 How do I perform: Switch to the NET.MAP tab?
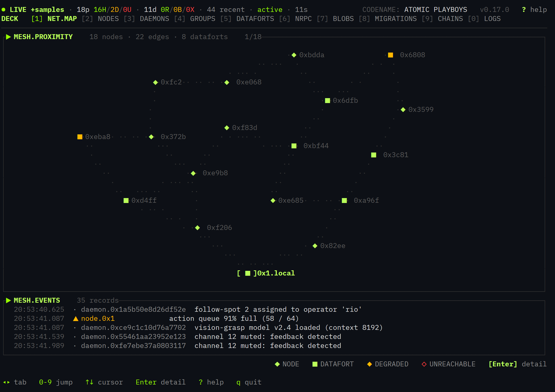point(54,19)
